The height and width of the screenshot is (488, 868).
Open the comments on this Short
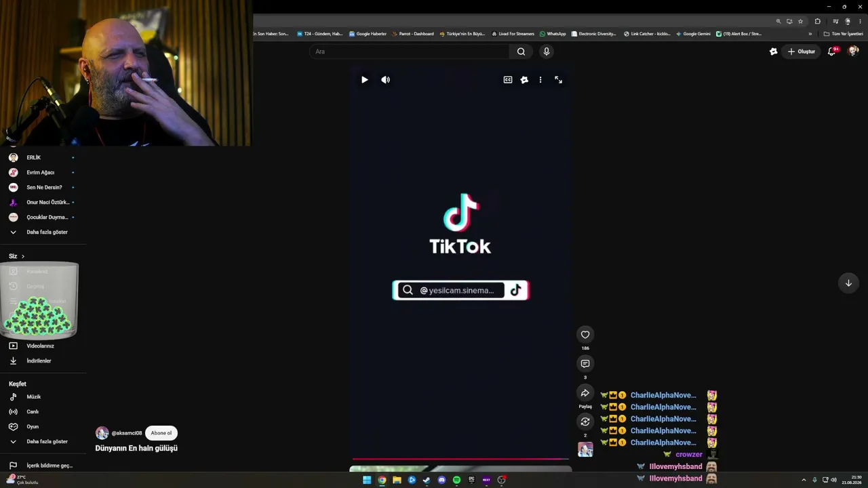(x=585, y=364)
